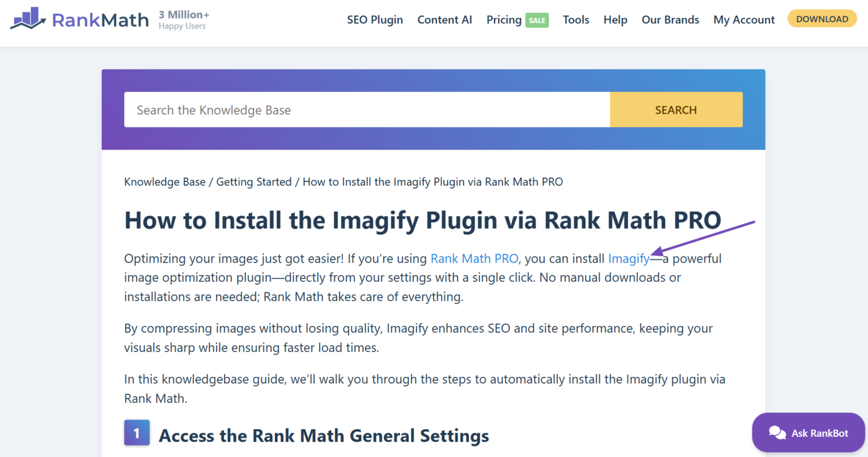Open the Help menu

[x=615, y=20]
